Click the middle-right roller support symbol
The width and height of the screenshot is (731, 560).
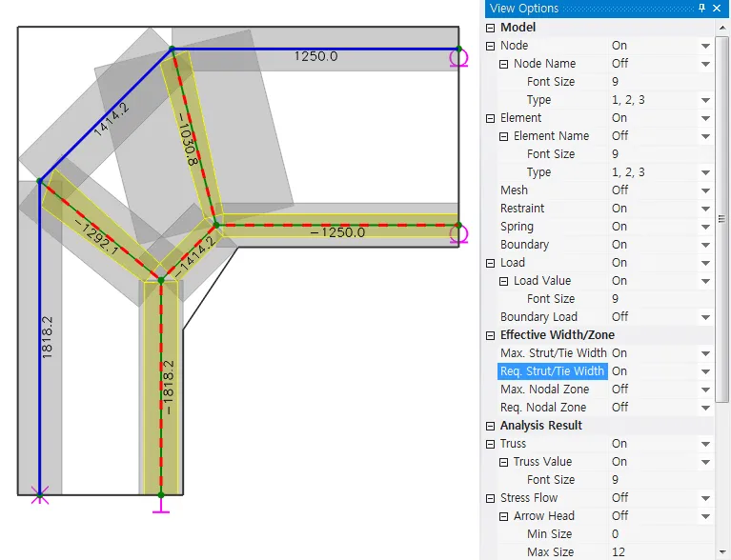click(x=458, y=234)
